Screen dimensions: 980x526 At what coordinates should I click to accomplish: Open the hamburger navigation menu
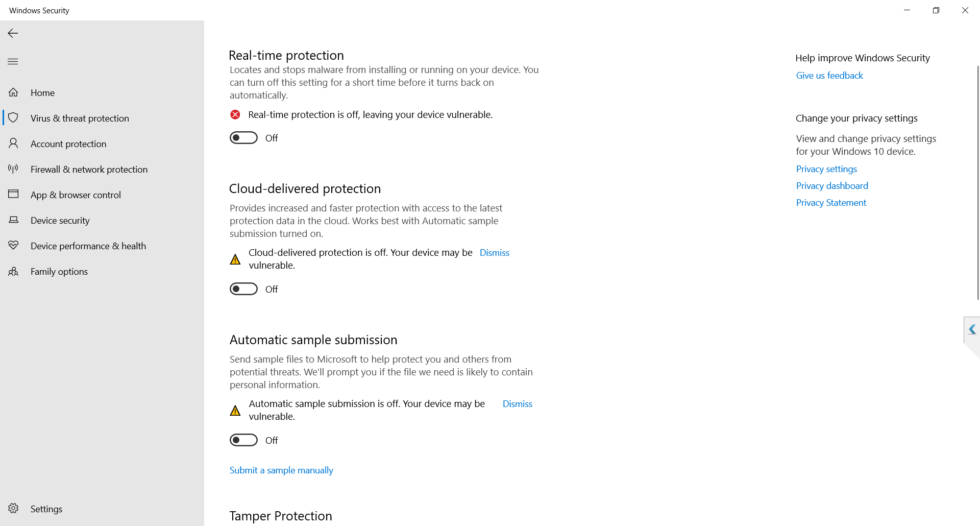(x=13, y=62)
